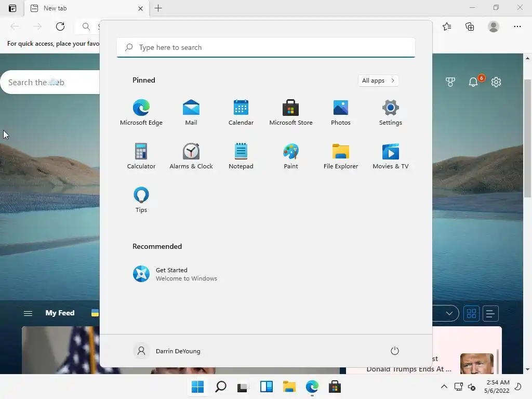Open Alarms & Clock
Screen dimensions: 532x399
[x=191, y=156]
